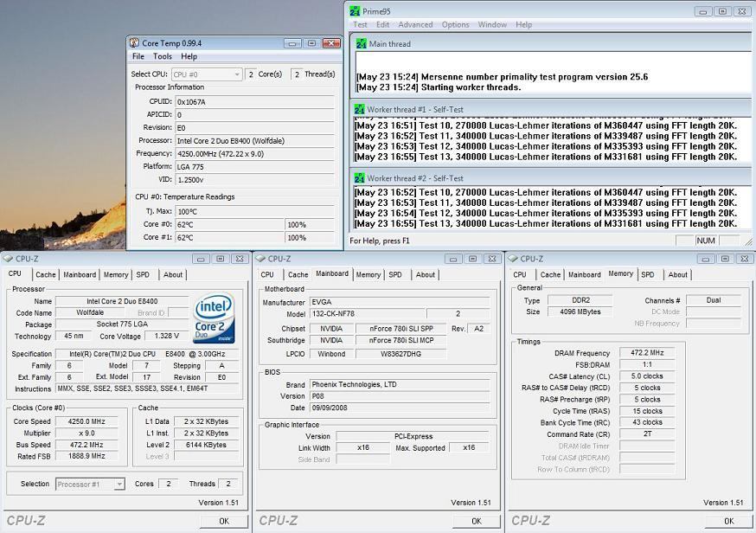
Task: Close the Prime95 window
Action: 742,11
